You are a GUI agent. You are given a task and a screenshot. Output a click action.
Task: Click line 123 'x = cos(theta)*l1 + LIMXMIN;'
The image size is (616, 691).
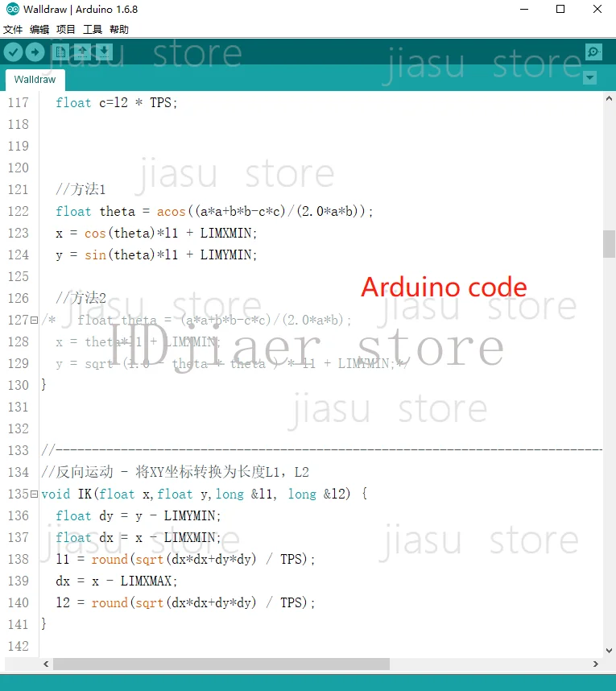click(156, 233)
